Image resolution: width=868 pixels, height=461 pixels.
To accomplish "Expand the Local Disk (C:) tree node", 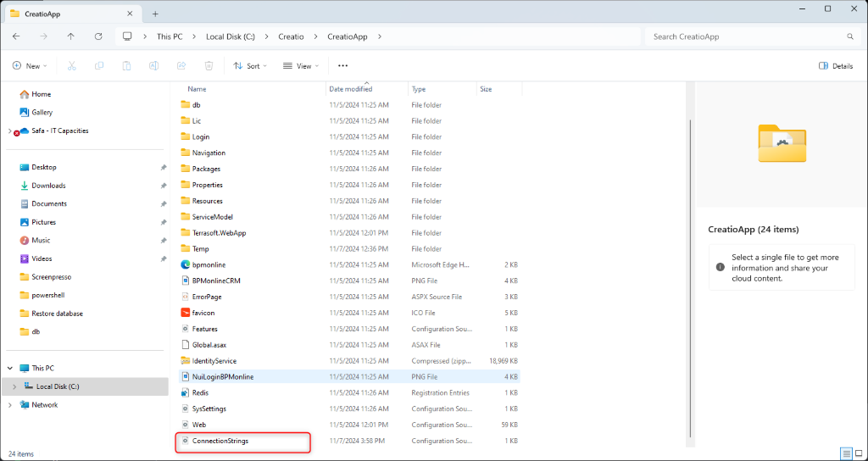I will 14,386.
